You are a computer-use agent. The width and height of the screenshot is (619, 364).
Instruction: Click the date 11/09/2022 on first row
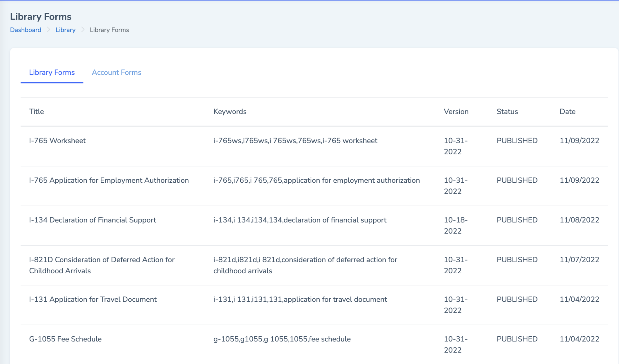[x=579, y=141]
